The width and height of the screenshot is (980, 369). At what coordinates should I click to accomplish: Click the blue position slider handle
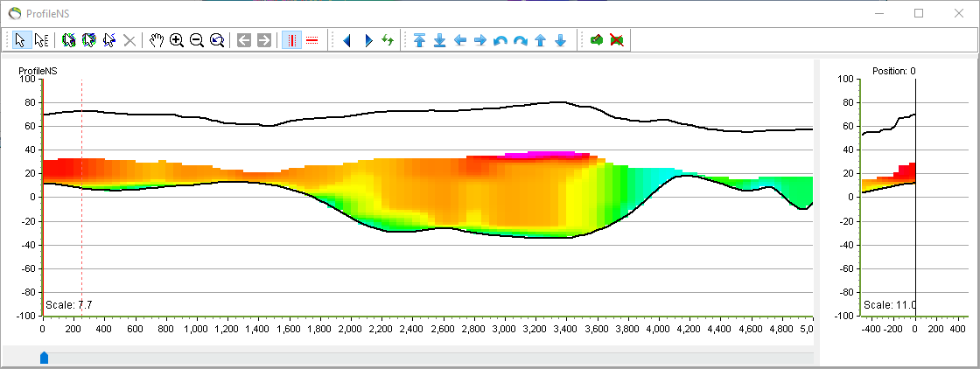(44, 357)
